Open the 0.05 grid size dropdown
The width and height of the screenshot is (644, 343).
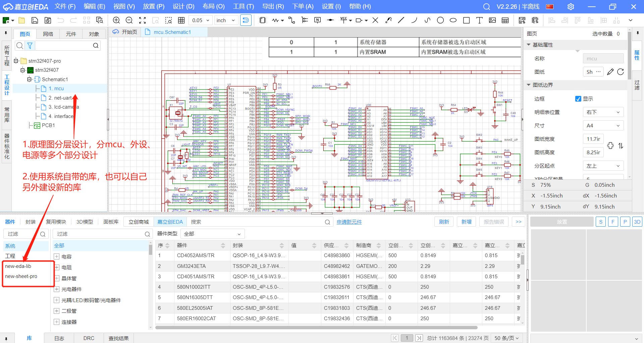[x=201, y=20]
